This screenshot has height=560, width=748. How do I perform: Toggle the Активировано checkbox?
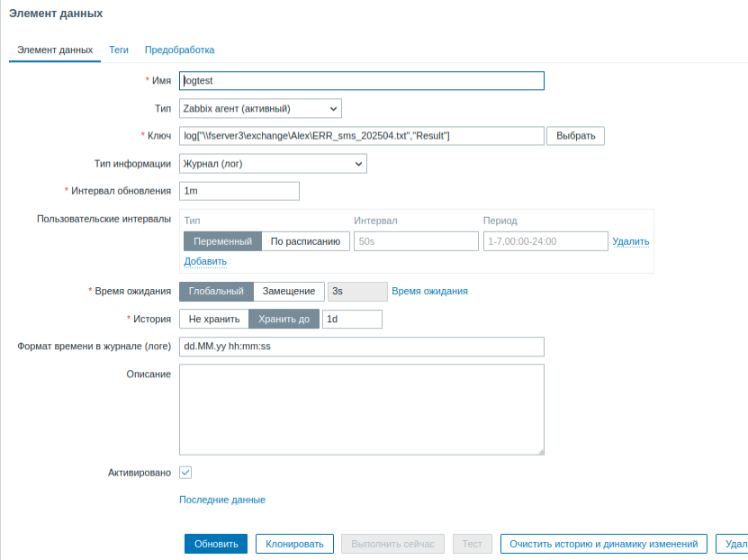(185, 473)
